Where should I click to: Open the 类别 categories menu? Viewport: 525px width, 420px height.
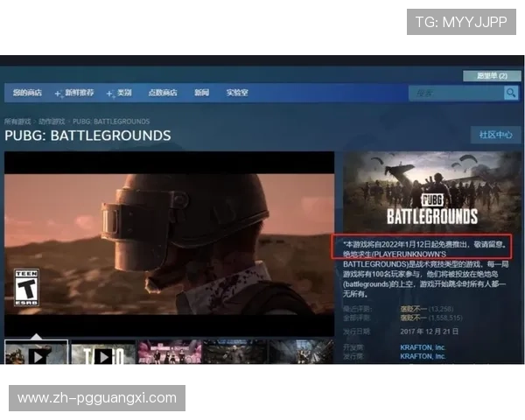click(x=124, y=93)
